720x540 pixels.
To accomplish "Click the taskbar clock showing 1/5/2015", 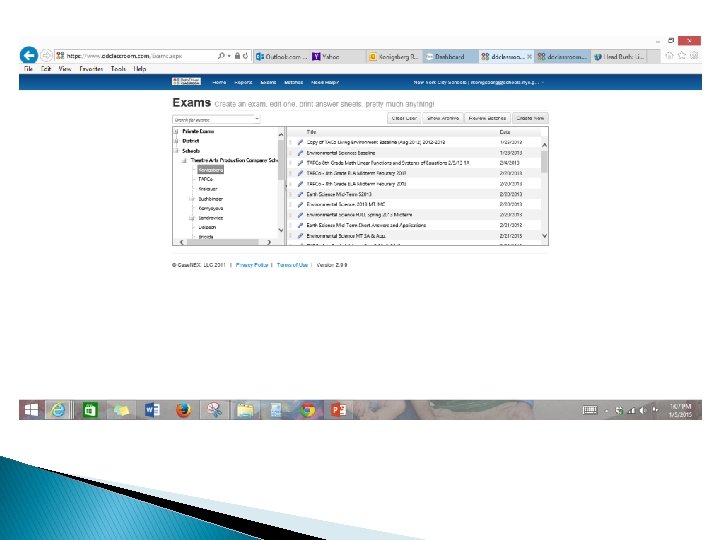I will point(680,410).
